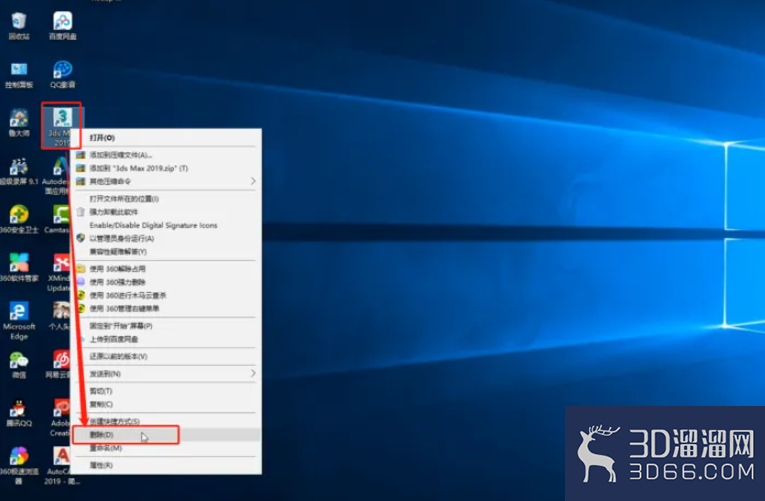Choose 使用 360强力删除 entry
Image resolution: width=765 pixels, height=501 pixels.
coord(166,281)
